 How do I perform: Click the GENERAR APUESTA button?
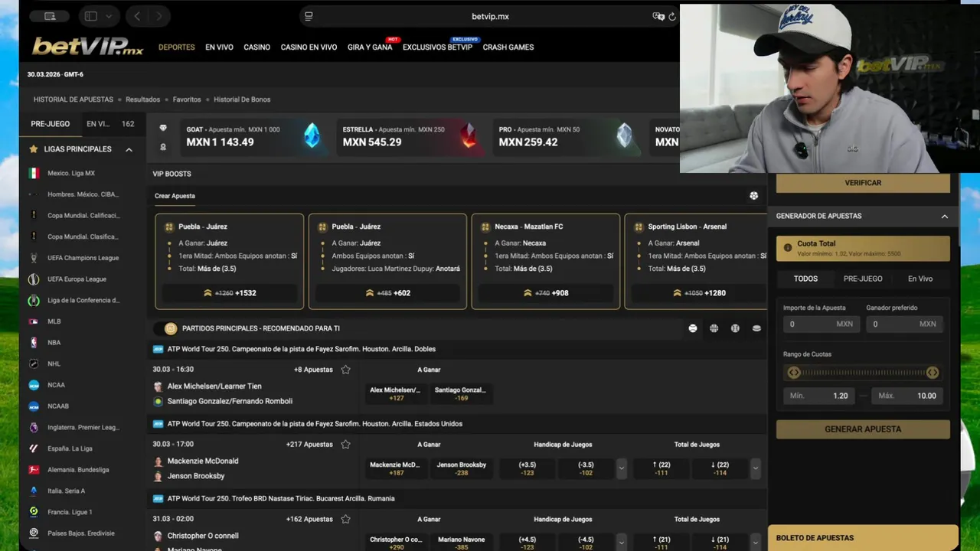pyautogui.click(x=863, y=429)
